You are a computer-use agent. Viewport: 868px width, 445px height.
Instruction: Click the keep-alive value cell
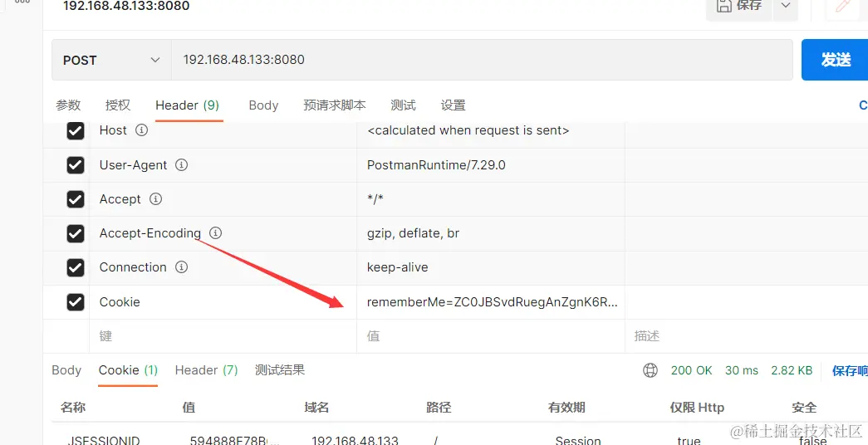tap(490, 268)
